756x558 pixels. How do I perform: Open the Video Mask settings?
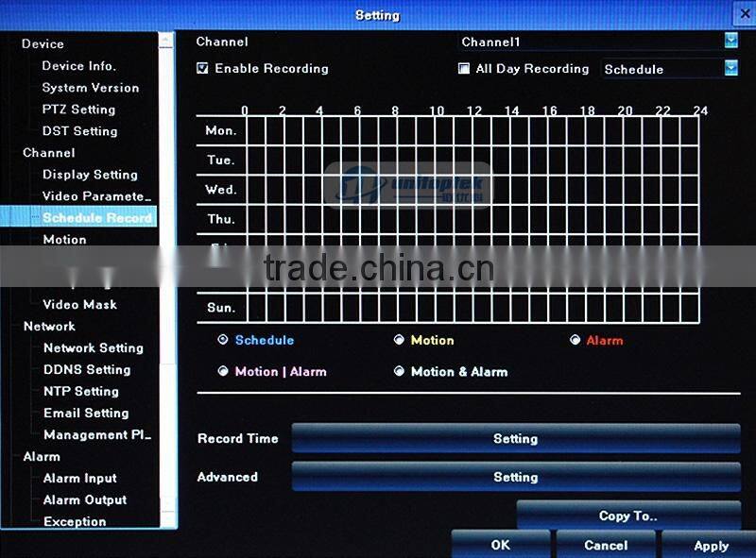(80, 304)
